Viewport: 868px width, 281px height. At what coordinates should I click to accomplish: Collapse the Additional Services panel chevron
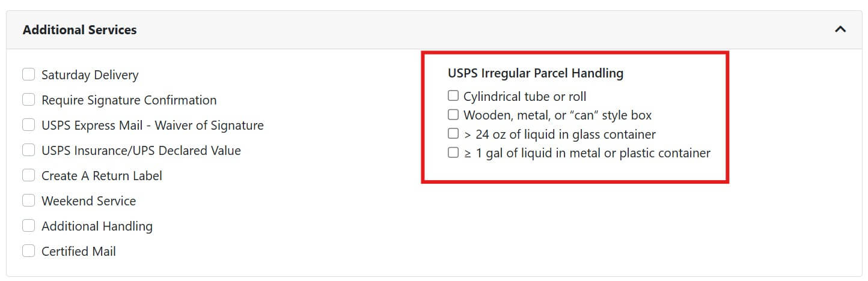[x=840, y=29]
